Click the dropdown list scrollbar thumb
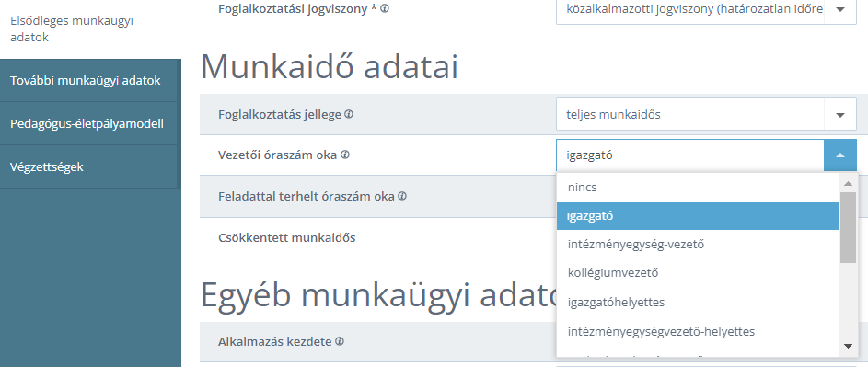The width and height of the screenshot is (868, 367). click(848, 227)
